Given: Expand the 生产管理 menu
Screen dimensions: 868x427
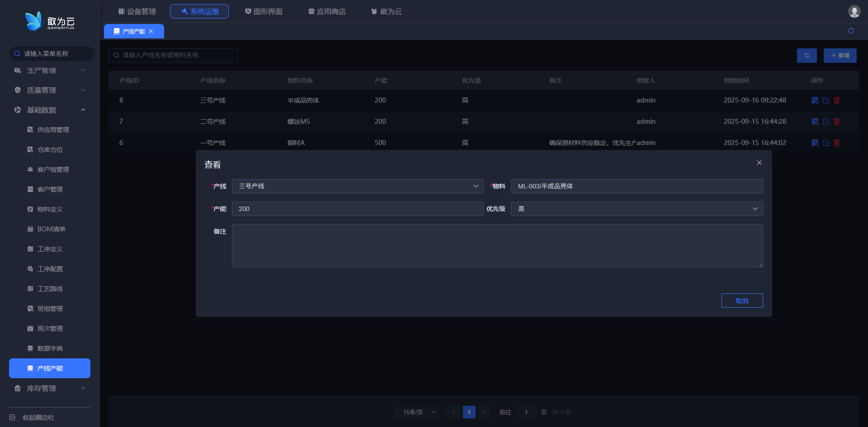Looking at the screenshot, I should (x=50, y=70).
